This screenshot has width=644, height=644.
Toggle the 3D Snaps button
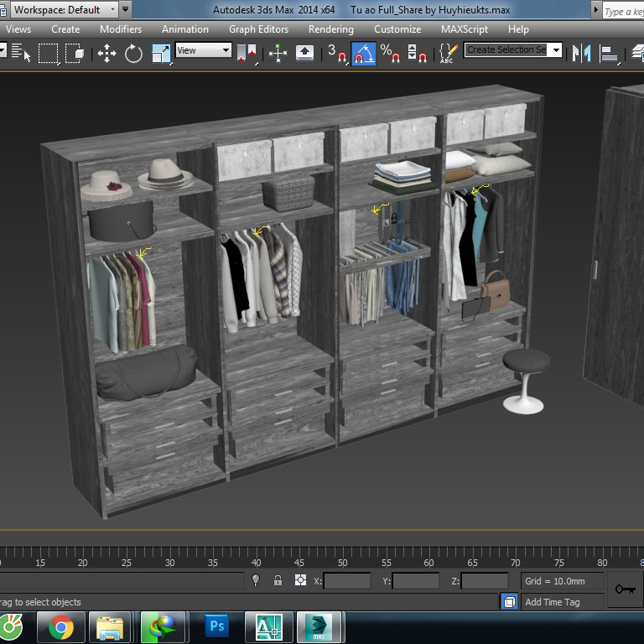coord(336,54)
